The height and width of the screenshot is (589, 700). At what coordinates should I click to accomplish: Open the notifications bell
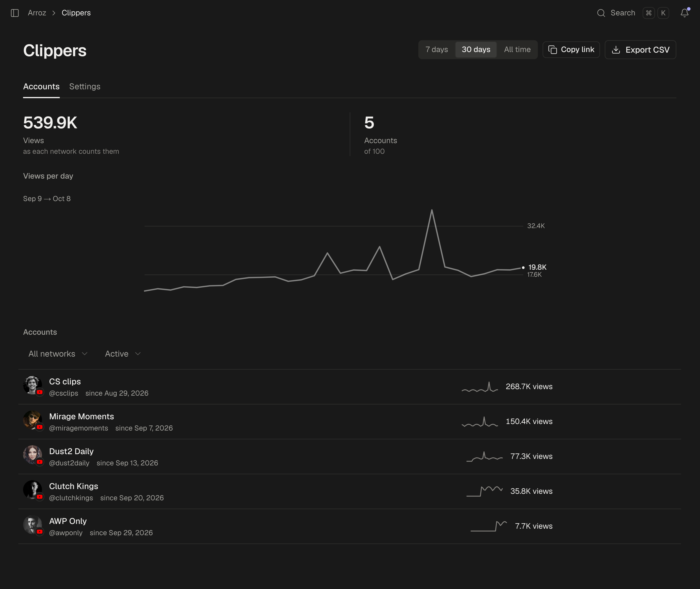tap(684, 13)
